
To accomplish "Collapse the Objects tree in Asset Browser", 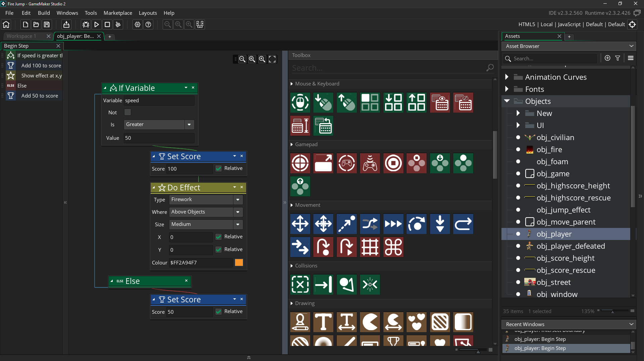I will [507, 101].
